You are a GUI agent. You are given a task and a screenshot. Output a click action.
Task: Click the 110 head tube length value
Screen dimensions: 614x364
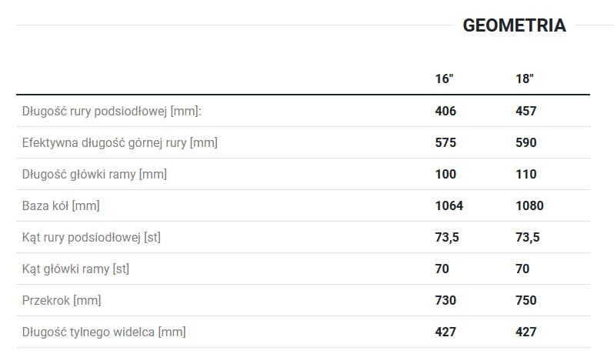(526, 174)
